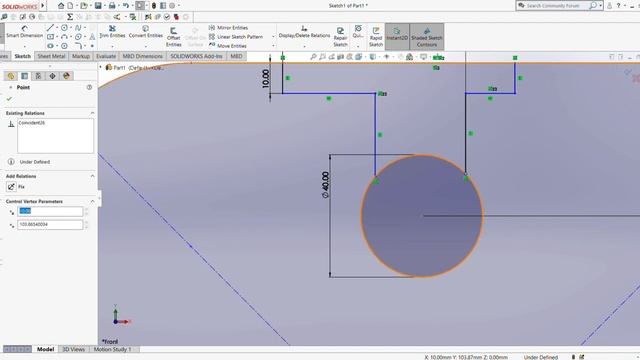Open Point PropertyManager help icon
The width and height of the screenshot is (640, 360).
tap(89, 87)
